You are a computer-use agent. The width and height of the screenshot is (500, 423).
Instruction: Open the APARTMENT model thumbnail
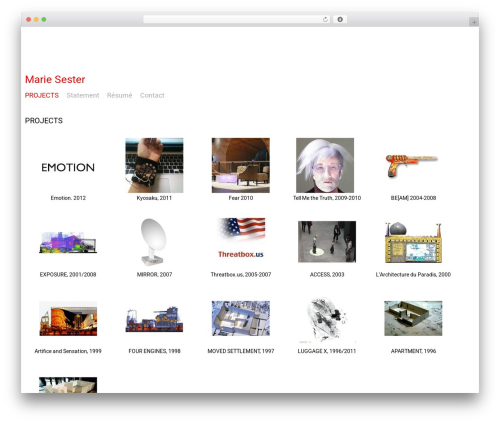coord(413,318)
